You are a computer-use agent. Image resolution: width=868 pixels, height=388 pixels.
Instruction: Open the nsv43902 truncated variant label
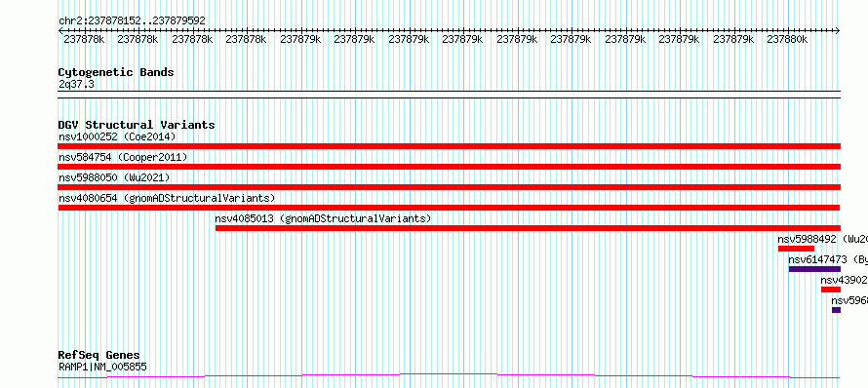pos(845,280)
